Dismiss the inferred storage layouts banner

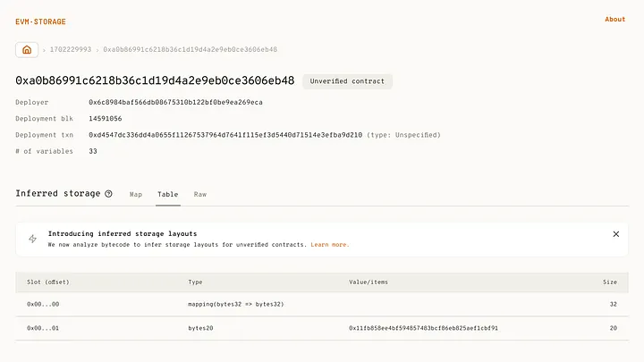(x=615, y=234)
